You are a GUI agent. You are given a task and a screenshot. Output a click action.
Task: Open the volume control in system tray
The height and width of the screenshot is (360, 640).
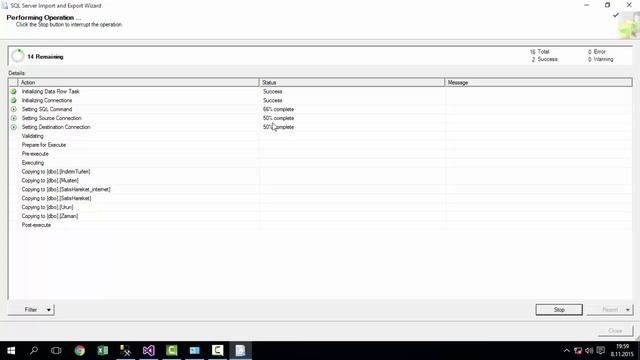(x=589, y=351)
